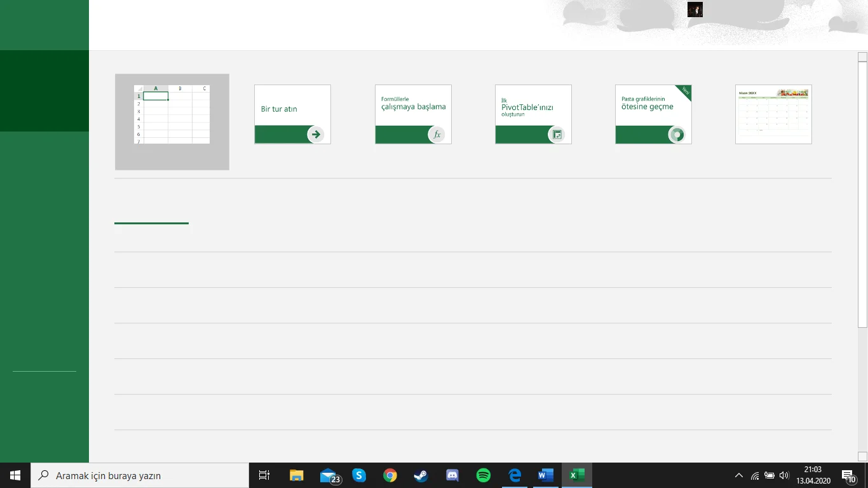This screenshot has width=868, height=488.
Task: Click the Excel taskbar icon
Action: pyautogui.click(x=577, y=475)
